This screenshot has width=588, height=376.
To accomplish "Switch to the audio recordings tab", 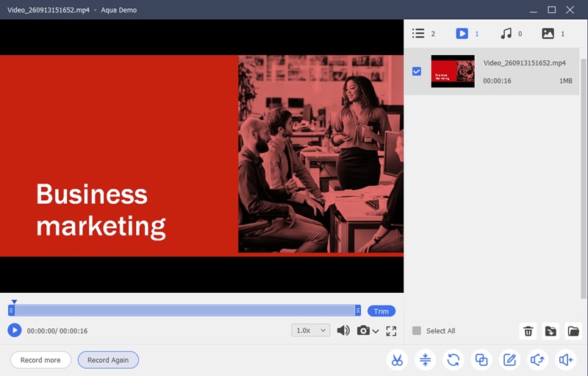I will (x=511, y=33).
